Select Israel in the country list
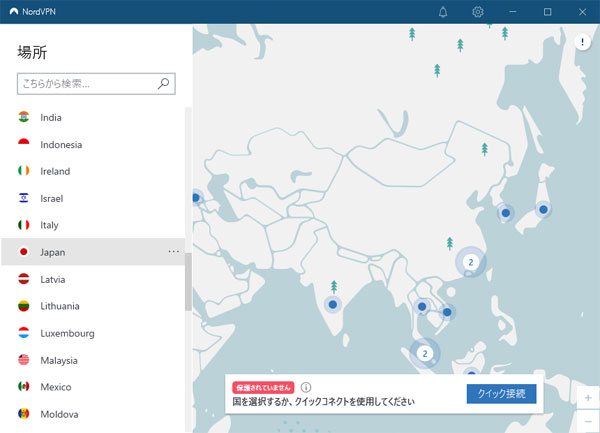Image resolution: width=600 pixels, height=433 pixels. click(93, 198)
